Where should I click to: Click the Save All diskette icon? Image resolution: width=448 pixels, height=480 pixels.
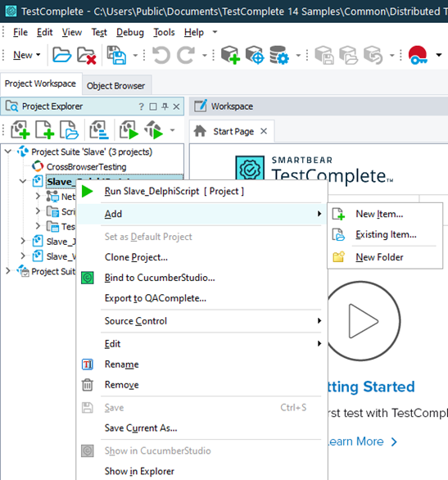(116, 55)
